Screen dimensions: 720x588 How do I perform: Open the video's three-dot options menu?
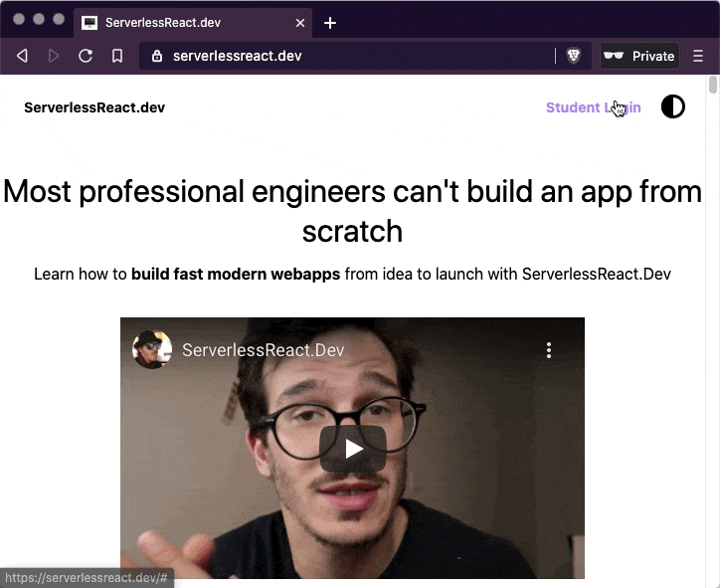coord(549,350)
